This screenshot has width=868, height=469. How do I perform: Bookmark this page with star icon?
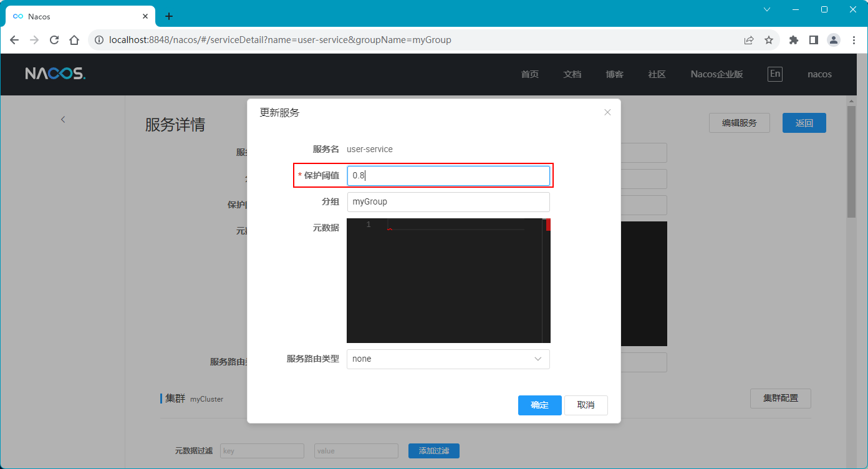click(769, 40)
